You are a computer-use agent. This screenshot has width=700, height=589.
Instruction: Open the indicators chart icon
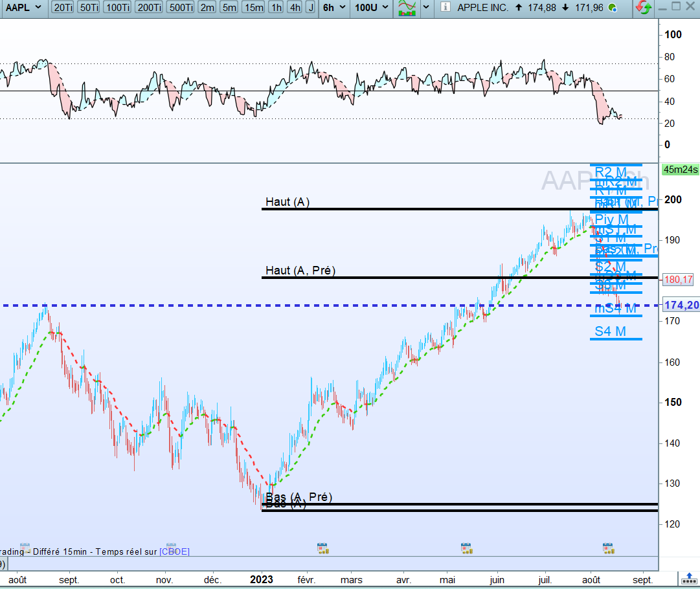(407, 8)
